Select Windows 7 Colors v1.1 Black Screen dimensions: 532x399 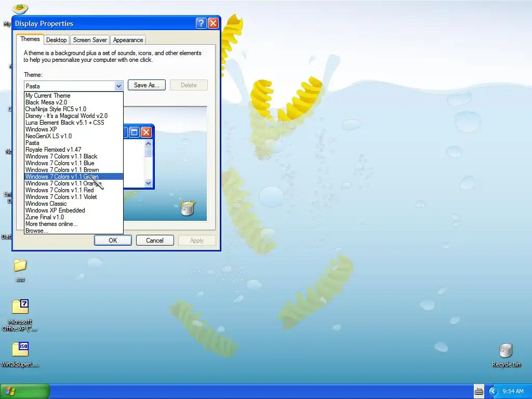(x=74, y=156)
